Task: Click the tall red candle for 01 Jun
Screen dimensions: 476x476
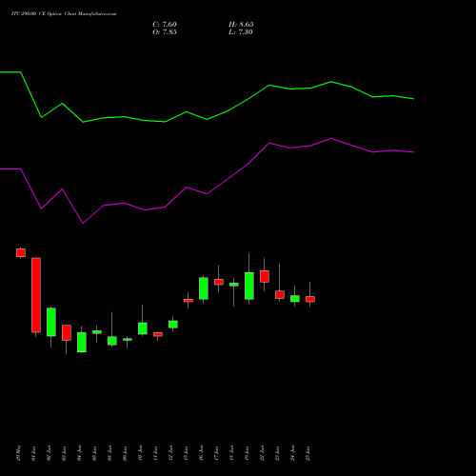Action: [x=36, y=295]
